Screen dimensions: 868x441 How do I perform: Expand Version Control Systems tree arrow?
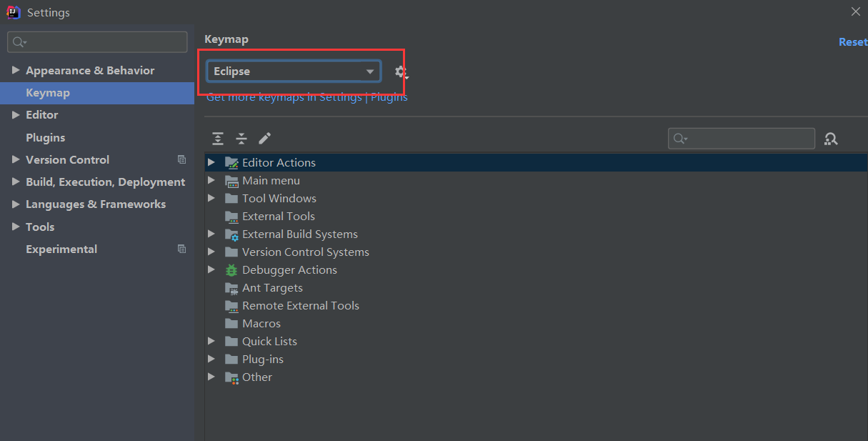(211, 252)
